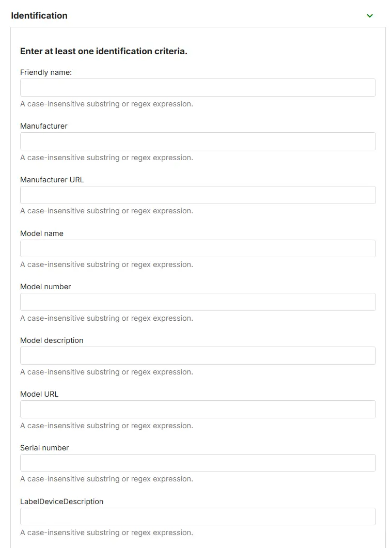Click the Model URL text field
The width and height of the screenshot is (392, 548).
point(198,409)
